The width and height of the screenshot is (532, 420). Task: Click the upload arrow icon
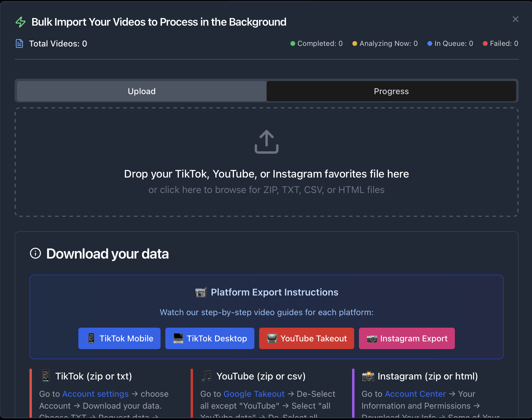267,142
